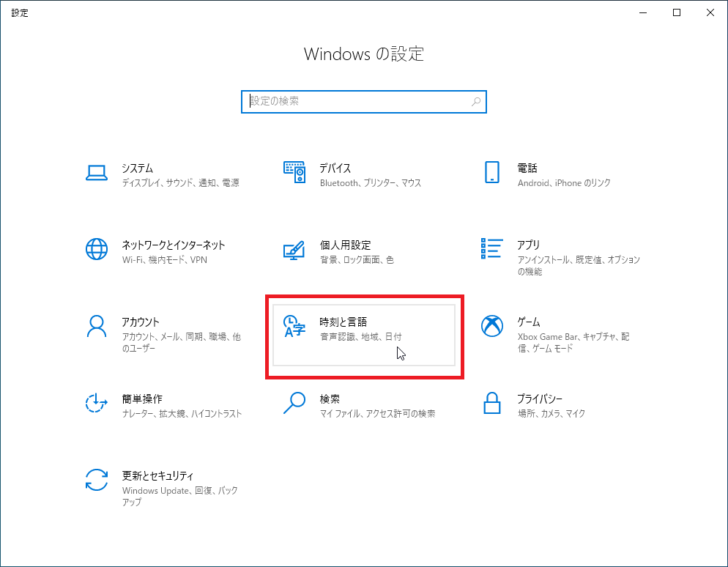Click the Android、iPhone のリンク description

[564, 183]
